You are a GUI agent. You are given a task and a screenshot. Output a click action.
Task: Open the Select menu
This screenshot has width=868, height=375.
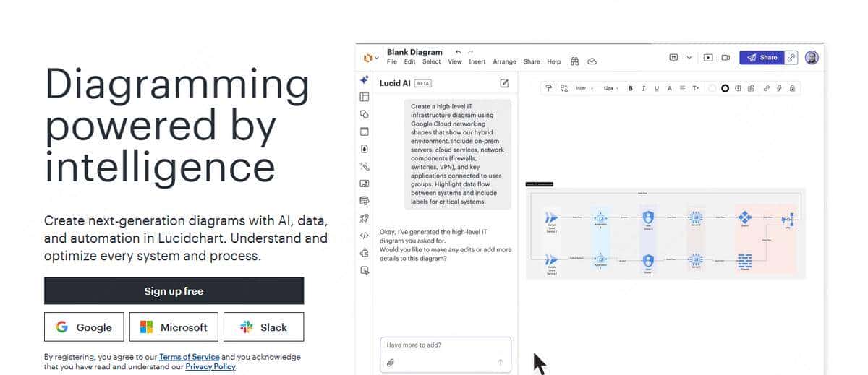432,62
